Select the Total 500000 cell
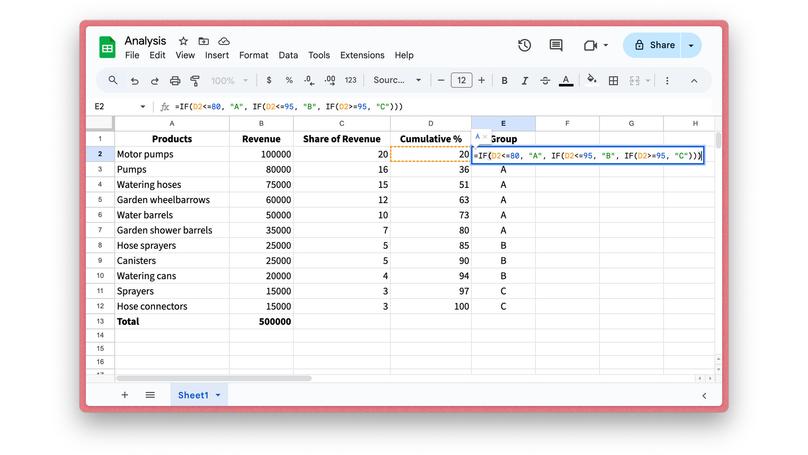The image size is (808, 455). click(261, 322)
